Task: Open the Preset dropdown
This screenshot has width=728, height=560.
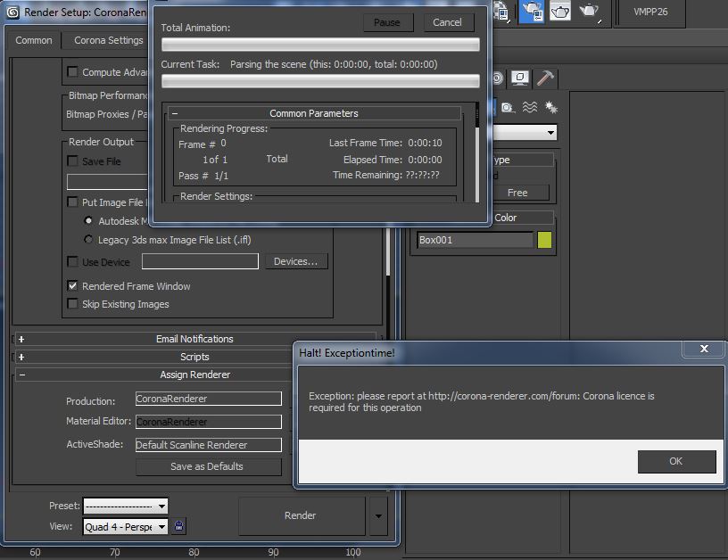Action: (x=125, y=506)
